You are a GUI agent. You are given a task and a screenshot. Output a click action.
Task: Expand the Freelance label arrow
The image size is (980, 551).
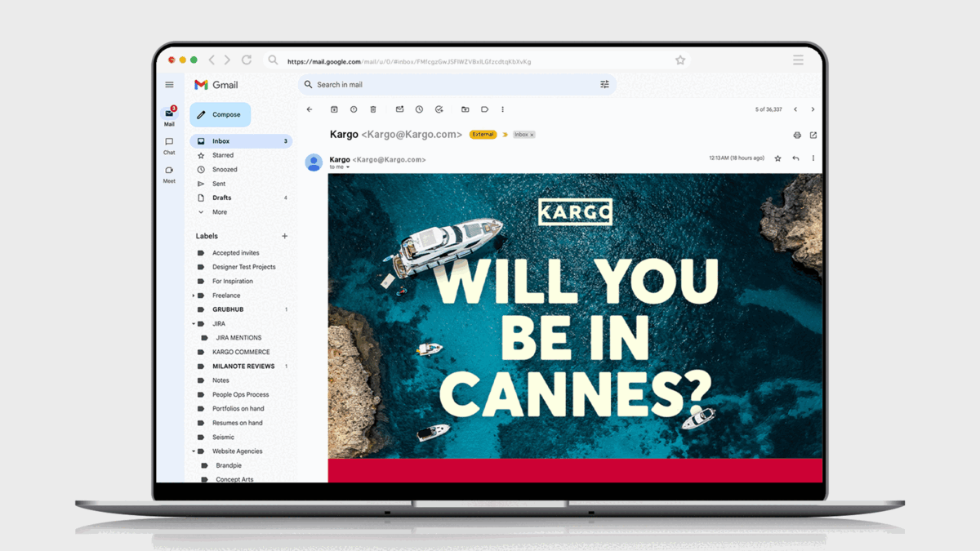coord(194,295)
